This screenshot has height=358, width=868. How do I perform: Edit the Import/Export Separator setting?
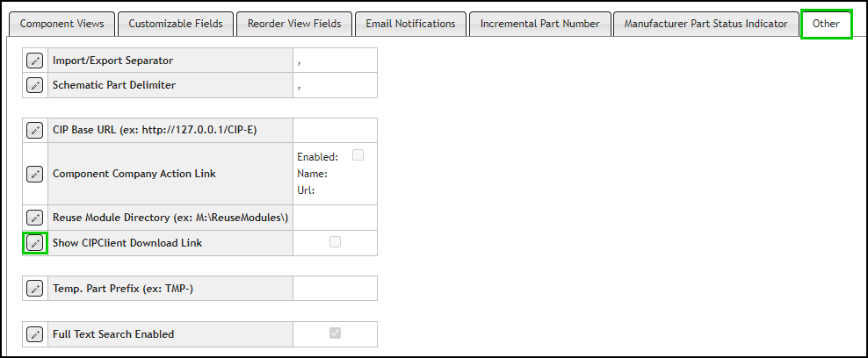pyautogui.click(x=35, y=61)
